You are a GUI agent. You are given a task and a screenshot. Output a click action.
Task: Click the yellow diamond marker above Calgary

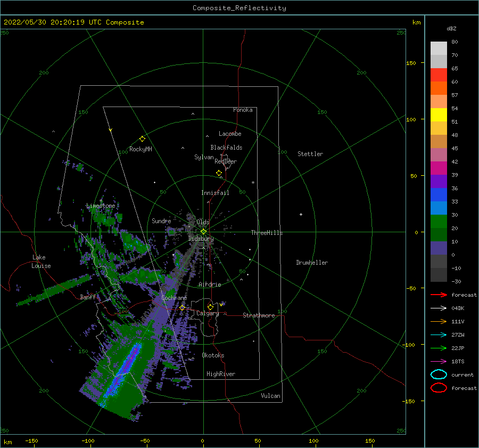(x=210, y=307)
